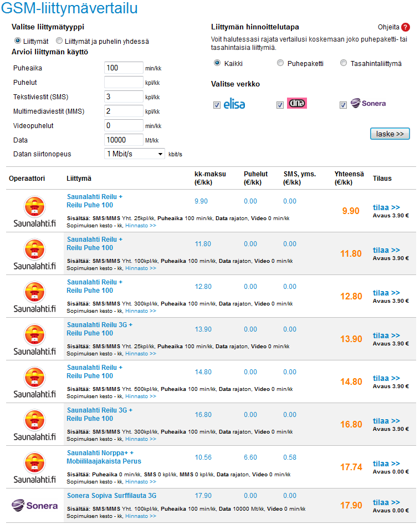The image size is (420, 524).
Task: Select the Puhepaketti pricing option
Action: (281, 63)
